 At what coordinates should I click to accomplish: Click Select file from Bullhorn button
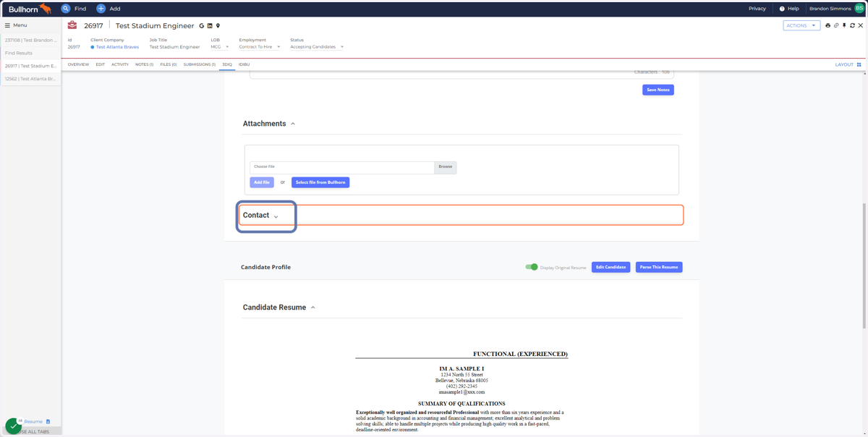(x=320, y=182)
